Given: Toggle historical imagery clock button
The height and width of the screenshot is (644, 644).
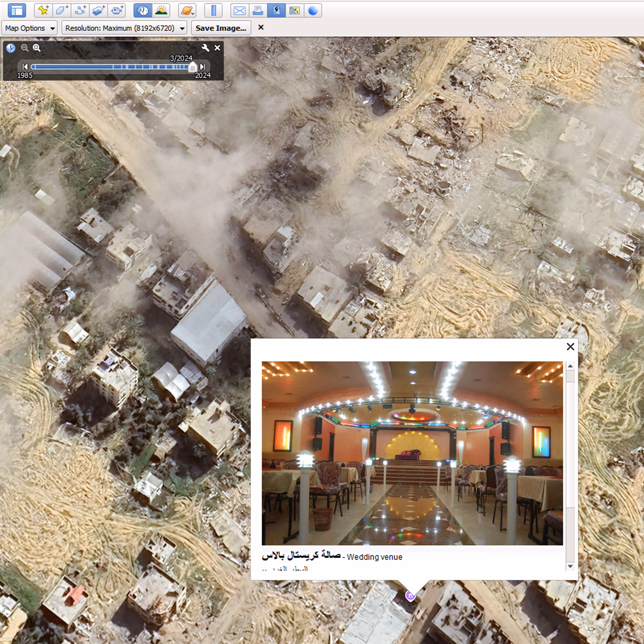Looking at the screenshot, I should [143, 10].
